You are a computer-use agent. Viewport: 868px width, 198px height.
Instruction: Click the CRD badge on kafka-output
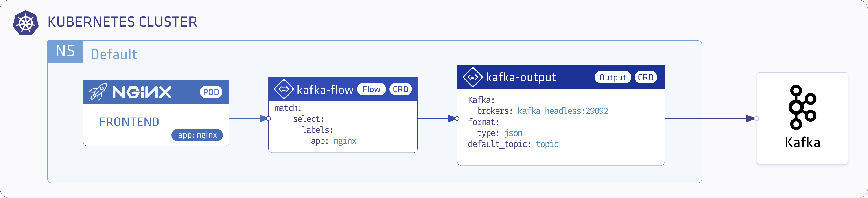click(646, 78)
